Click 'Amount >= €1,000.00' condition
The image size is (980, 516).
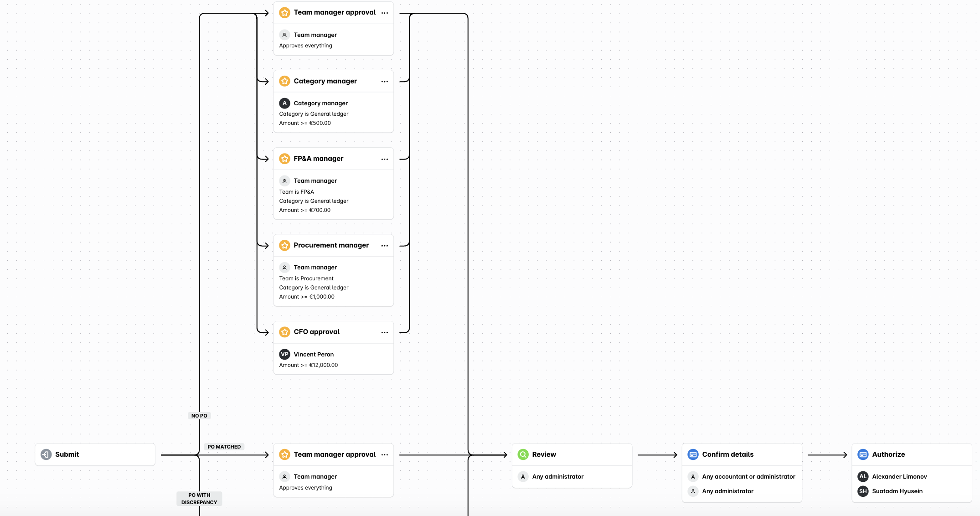(x=307, y=297)
